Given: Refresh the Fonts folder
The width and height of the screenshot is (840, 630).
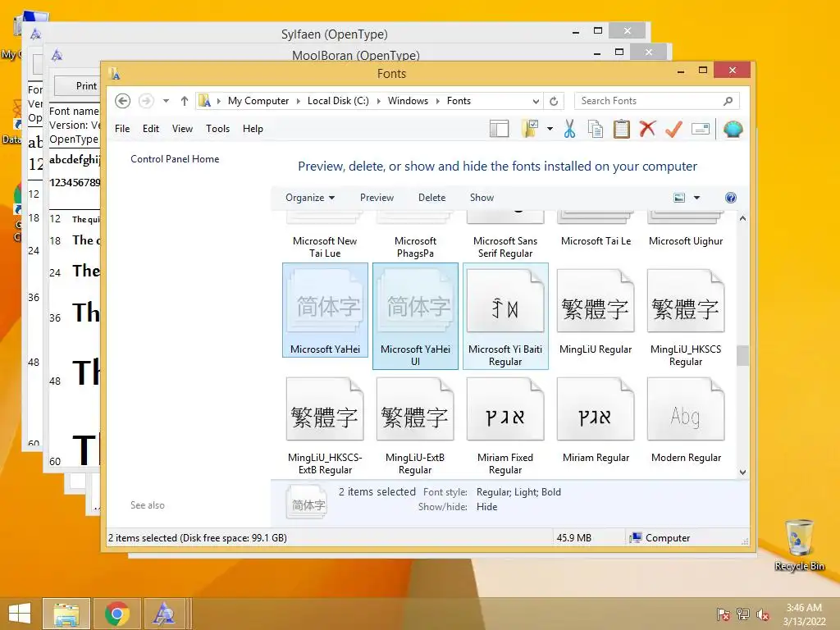Looking at the screenshot, I should point(554,101).
